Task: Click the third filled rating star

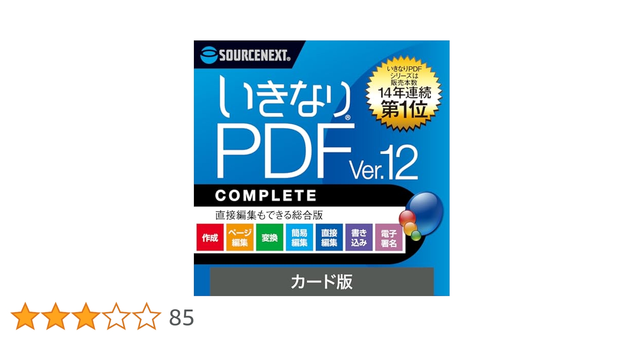Action: click(86, 316)
